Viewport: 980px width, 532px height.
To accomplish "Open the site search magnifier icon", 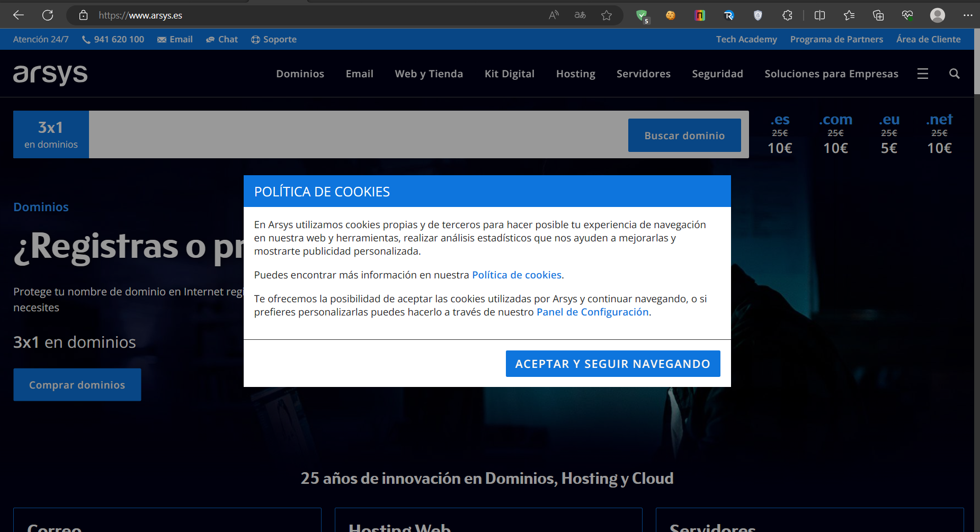I will point(955,74).
